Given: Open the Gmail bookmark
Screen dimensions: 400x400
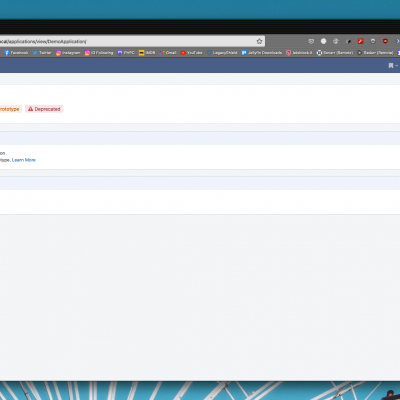Looking at the screenshot, I should [168, 53].
